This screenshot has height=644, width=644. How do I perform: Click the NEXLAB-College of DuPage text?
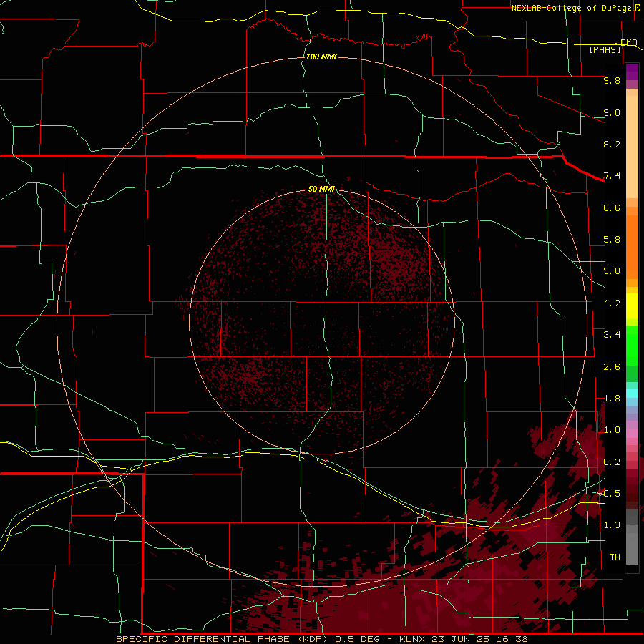coord(571,8)
